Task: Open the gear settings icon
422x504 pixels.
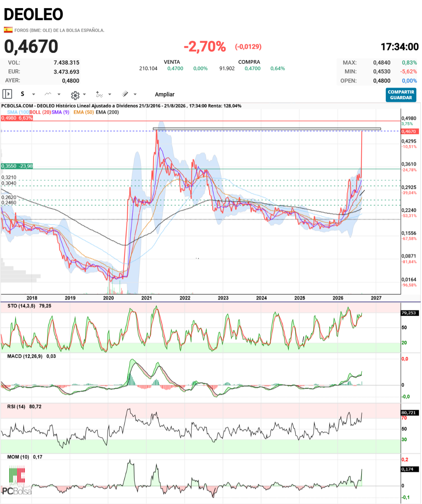Action: pyautogui.click(x=75, y=95)
